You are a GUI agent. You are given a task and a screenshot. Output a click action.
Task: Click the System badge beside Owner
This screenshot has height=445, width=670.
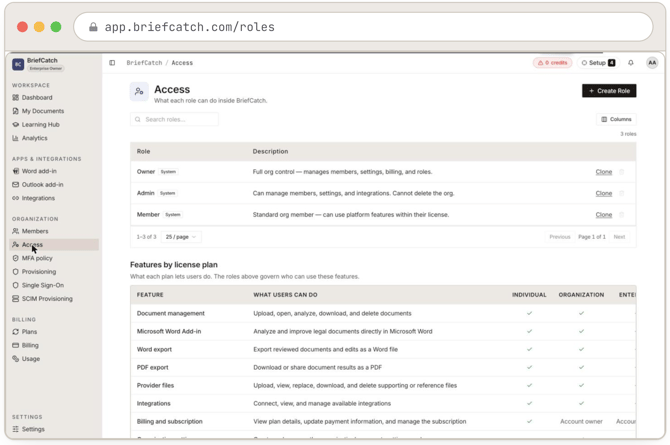click(x=168, y=172)
